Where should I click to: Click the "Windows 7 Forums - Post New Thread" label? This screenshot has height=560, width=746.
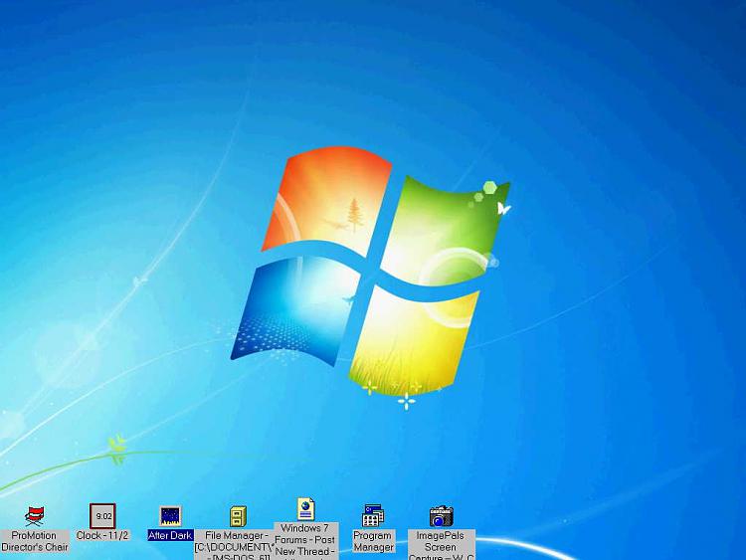(x=306, y=541)
